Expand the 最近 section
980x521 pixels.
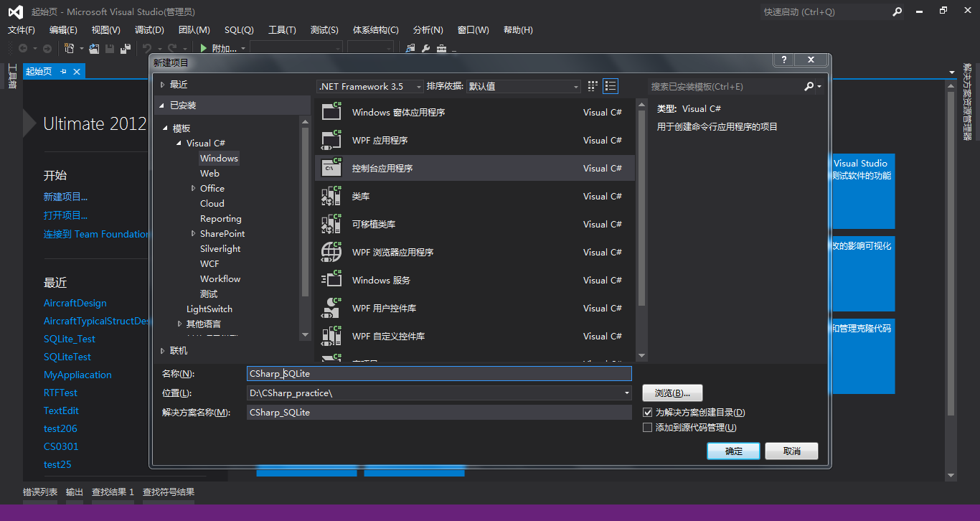coord(163,85)
